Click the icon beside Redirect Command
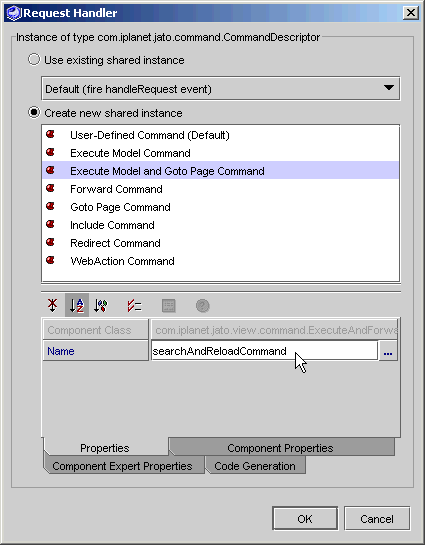The width and height of the screenshot is (425, 545). point(51,242)
